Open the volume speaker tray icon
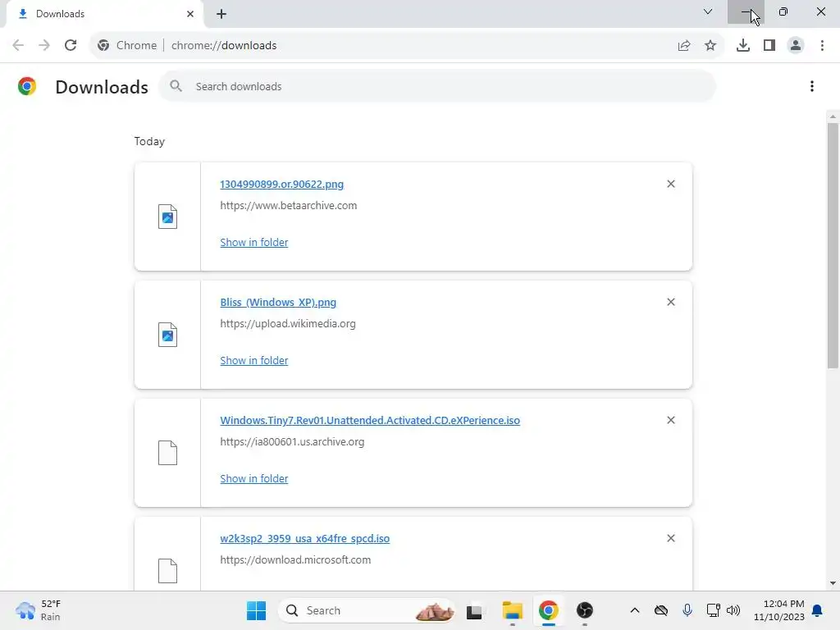 733,610
